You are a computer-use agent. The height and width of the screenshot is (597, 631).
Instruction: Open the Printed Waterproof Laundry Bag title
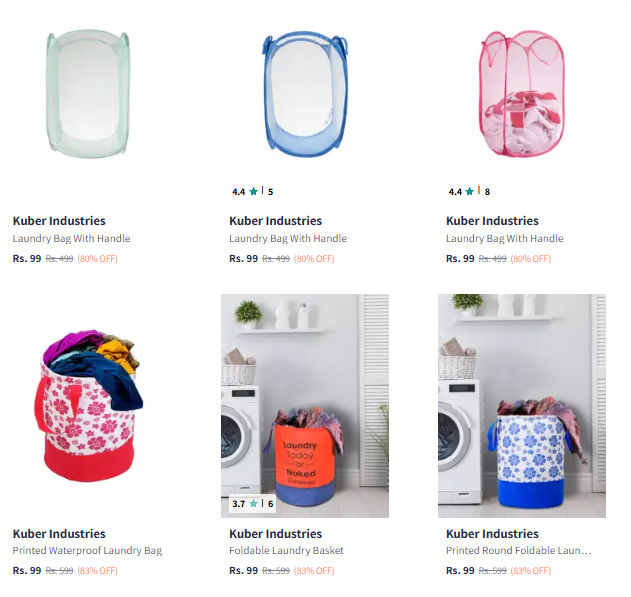(x=87, y=550)
